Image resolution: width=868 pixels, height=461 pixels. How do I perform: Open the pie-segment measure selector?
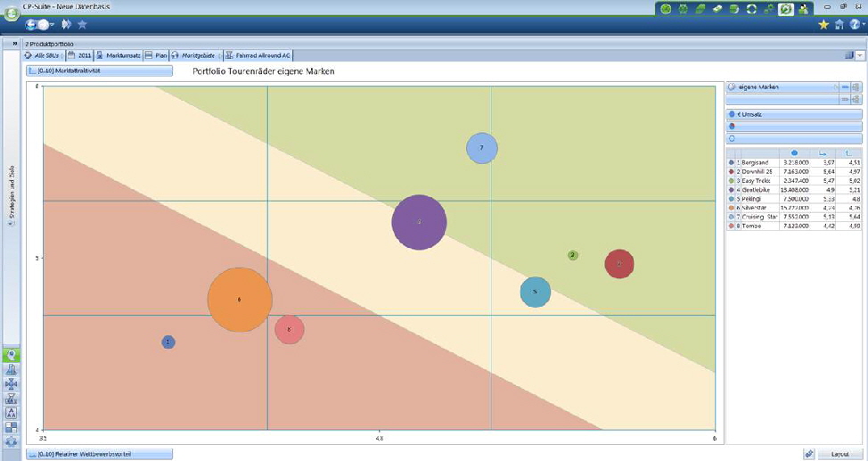(x=794, y=127)
